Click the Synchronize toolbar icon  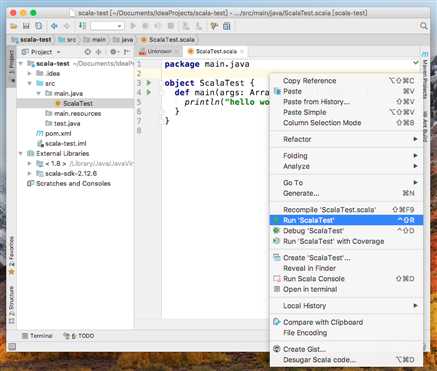[39, 26]
